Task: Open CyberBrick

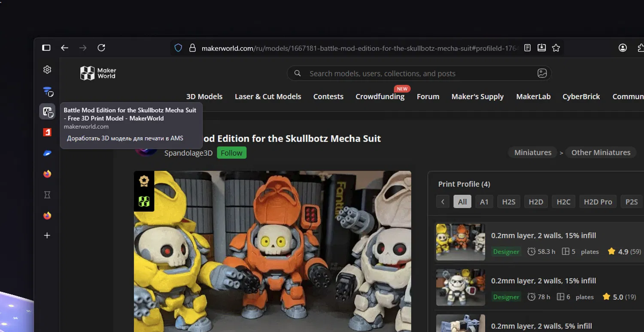Action: (581, 97)
